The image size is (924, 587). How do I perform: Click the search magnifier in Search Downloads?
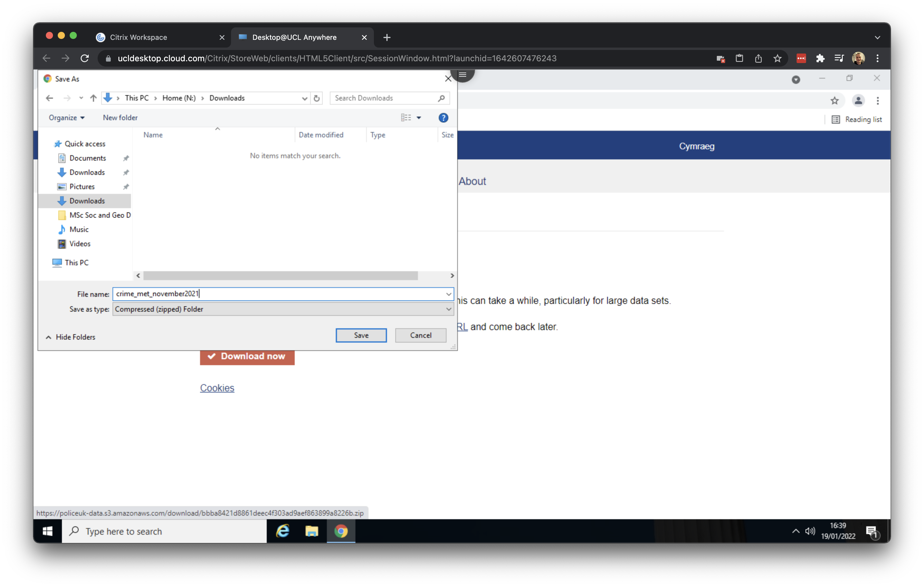(441, 98)
